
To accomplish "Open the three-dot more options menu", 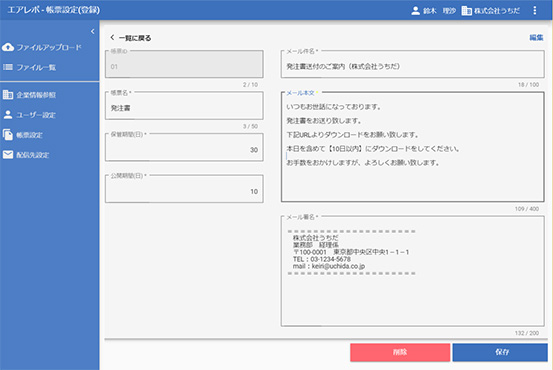I will tap(535, 11).
